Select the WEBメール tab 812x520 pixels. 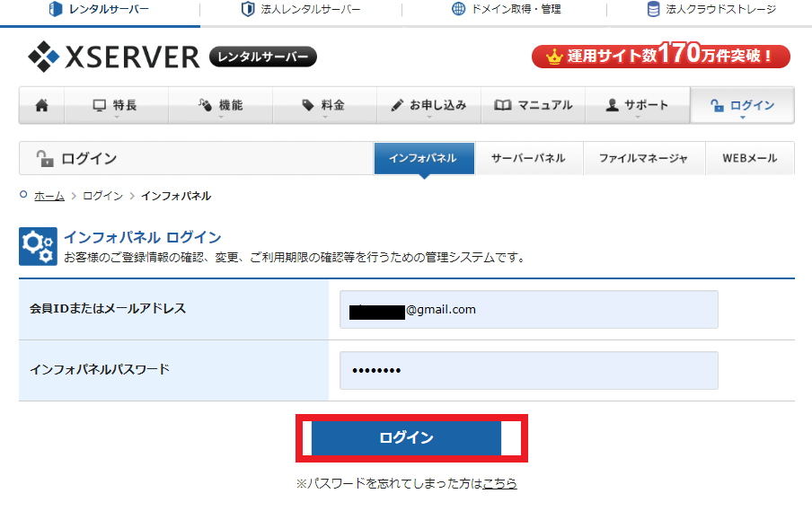tap(749, 158)
